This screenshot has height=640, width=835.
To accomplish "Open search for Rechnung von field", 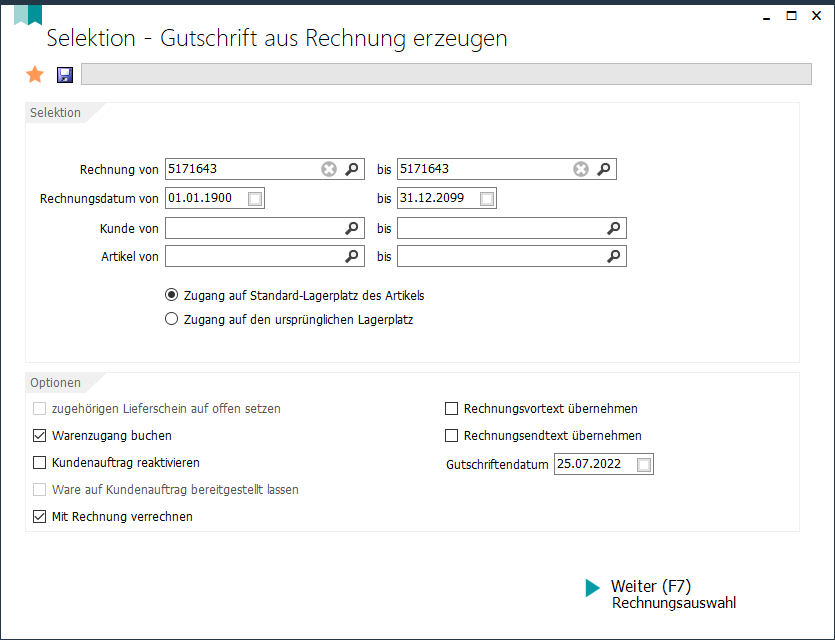I will click(x=352, y=169).
